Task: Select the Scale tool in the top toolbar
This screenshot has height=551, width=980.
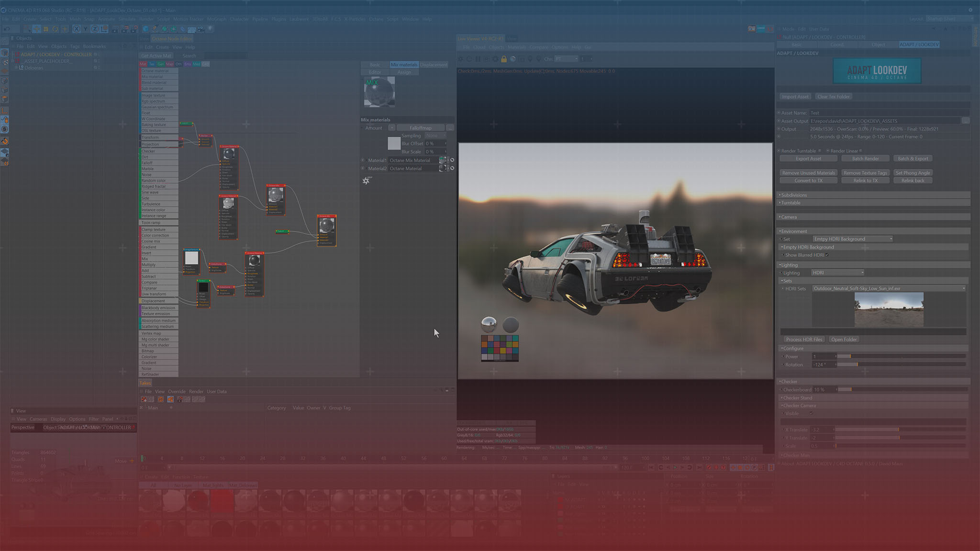Action: click(46, 29)
